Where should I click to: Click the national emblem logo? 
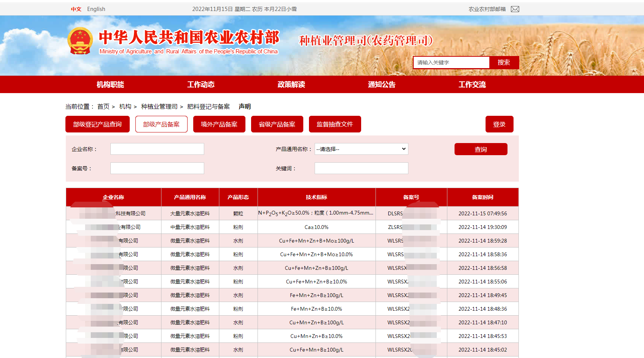coord(80,41)
